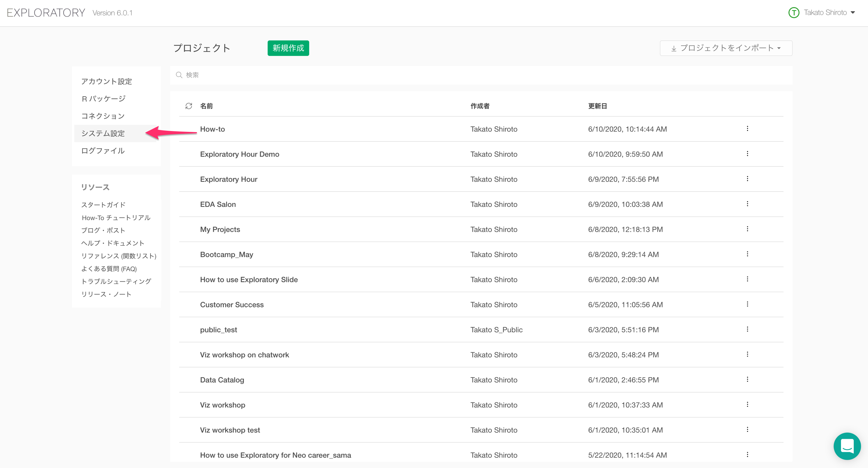Open the Viz workshop test project

pos(230,430)
